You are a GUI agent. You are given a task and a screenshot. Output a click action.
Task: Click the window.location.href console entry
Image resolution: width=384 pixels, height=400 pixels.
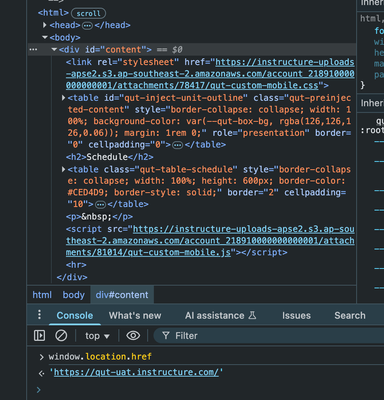[100, 356]
